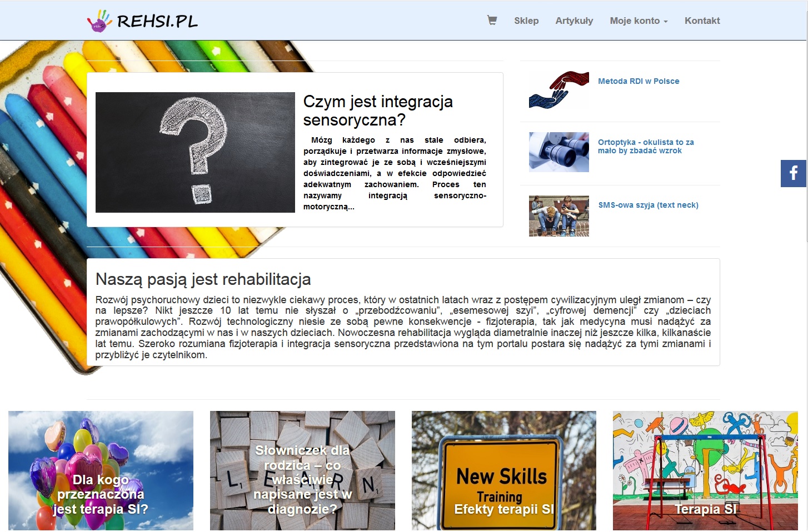This screenshot has width=808, height=532.
Task: Open the Kontakt menu item
Action: pos(702,21)
